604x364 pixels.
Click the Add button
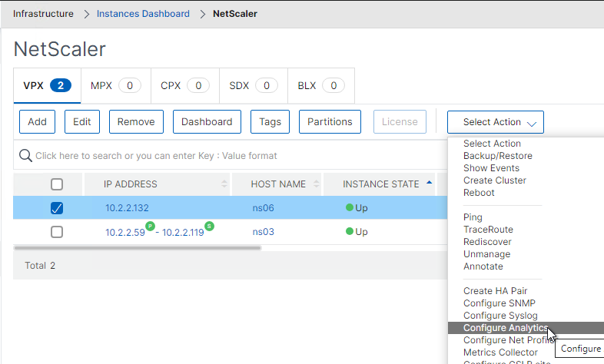point(37,122)
